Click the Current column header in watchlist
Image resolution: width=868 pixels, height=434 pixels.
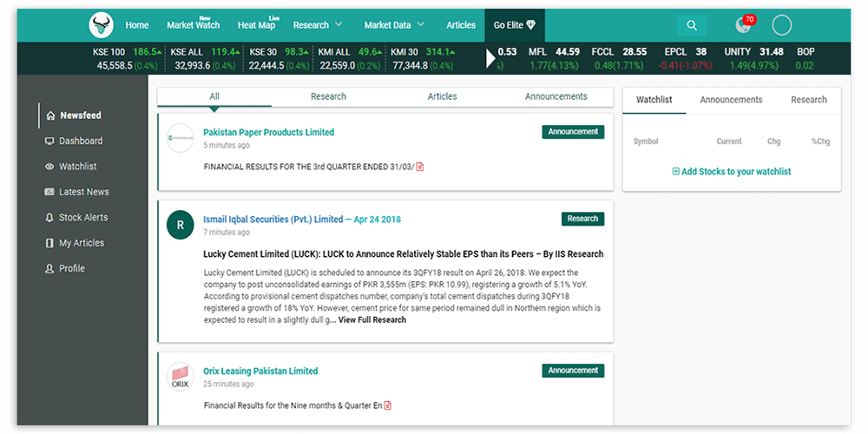(x=729, y=141)
